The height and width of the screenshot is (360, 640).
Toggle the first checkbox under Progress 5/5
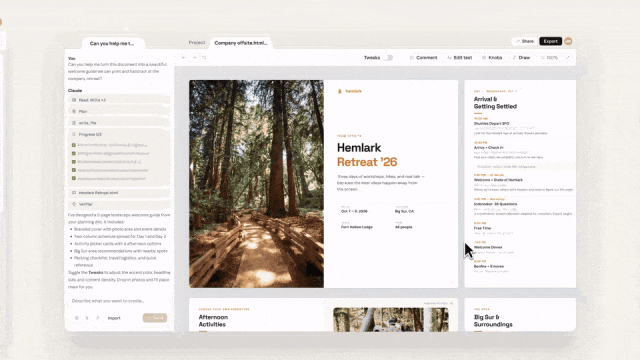pos(73,145)
